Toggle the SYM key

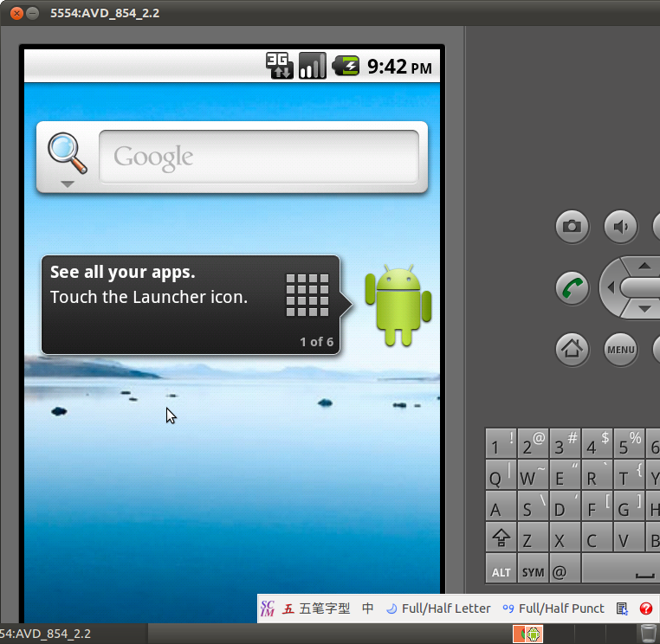click(533, 568)
